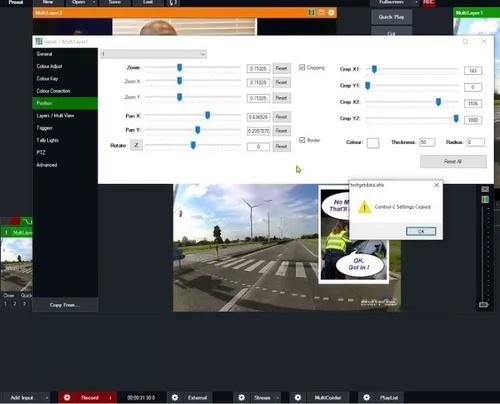Click the Zoom X value field

[258, 82]
